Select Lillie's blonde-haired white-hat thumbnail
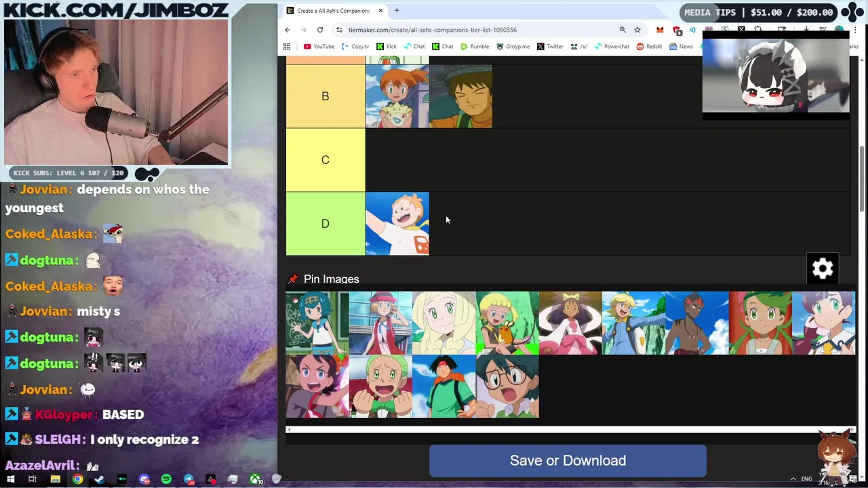The width and height of the screenshot is (868, 488). click(444, 323)
